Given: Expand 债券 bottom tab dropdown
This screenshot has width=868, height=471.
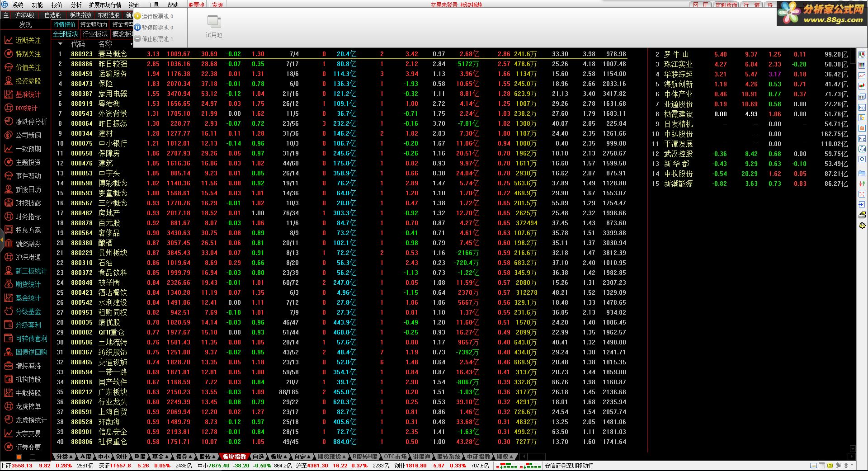Looking at the screenshot, I should point(184,457).
